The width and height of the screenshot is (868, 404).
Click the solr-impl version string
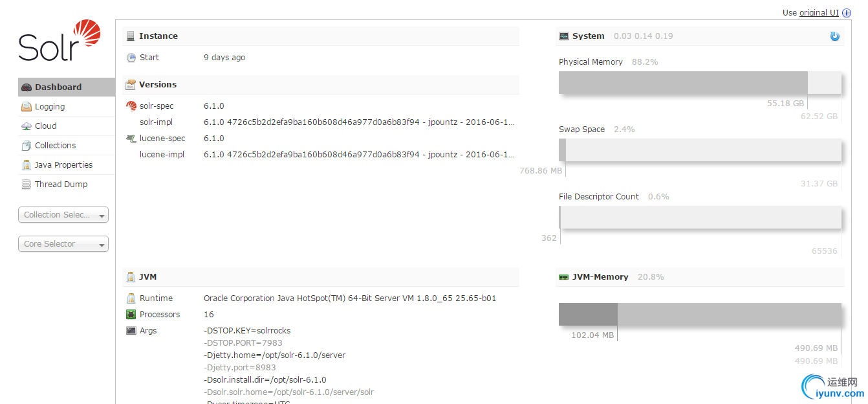click(x=360, y=122)
